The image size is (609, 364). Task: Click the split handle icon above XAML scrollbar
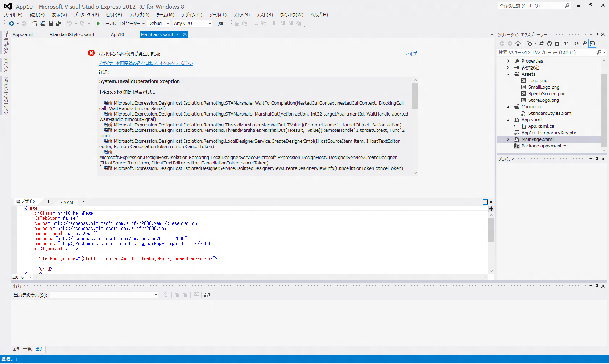(x=491, y=209)
